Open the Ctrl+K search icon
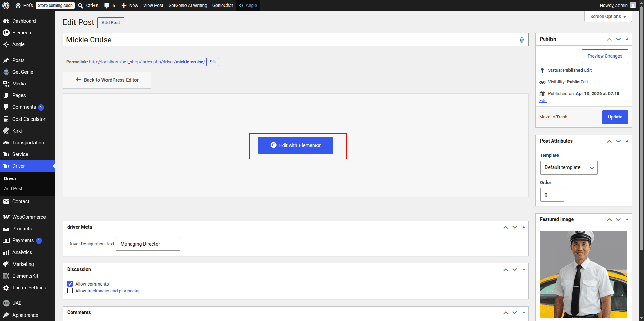The image size is (644, 321). 80,6
